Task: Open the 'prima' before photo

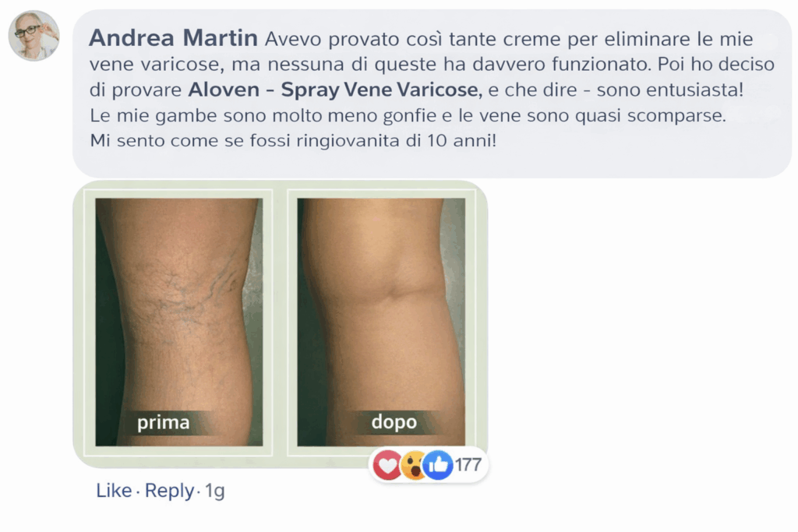Action: (x=179, y=322)
